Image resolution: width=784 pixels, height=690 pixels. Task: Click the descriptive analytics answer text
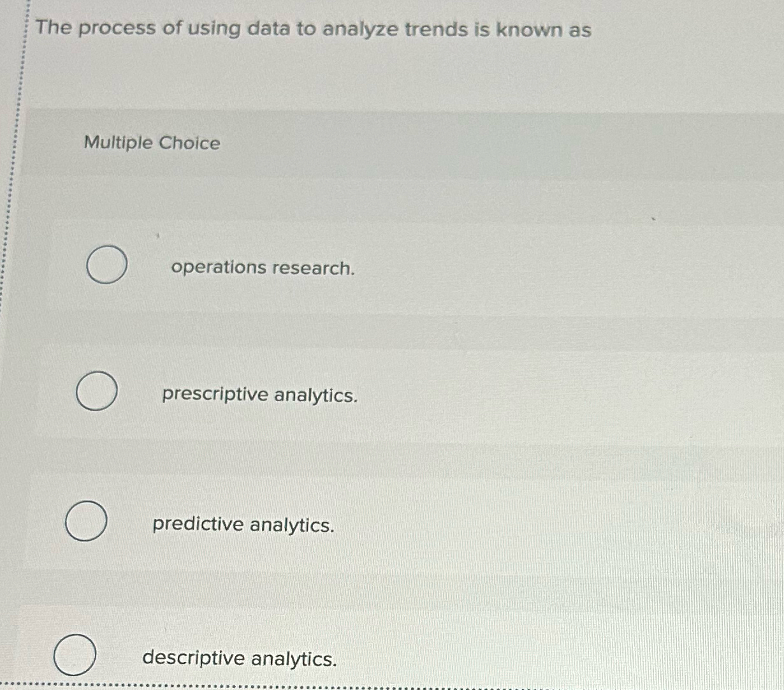tap(239, 658)
